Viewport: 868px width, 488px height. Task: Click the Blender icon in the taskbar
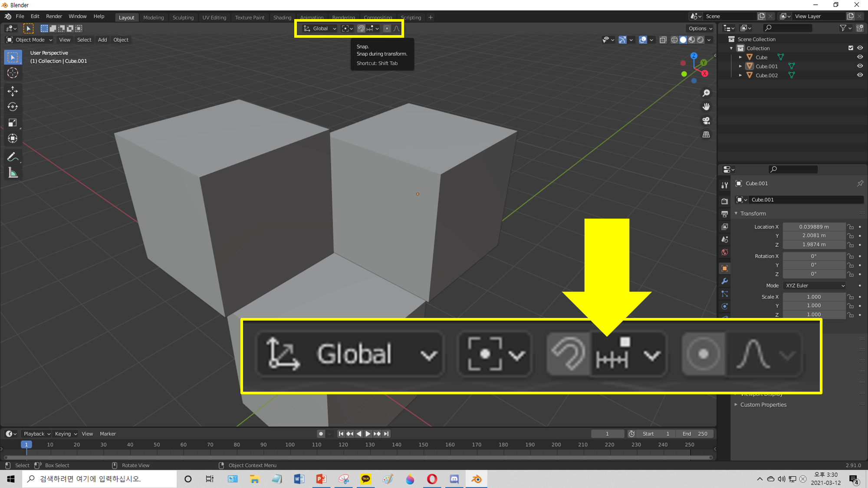click(x=476, y=479)
